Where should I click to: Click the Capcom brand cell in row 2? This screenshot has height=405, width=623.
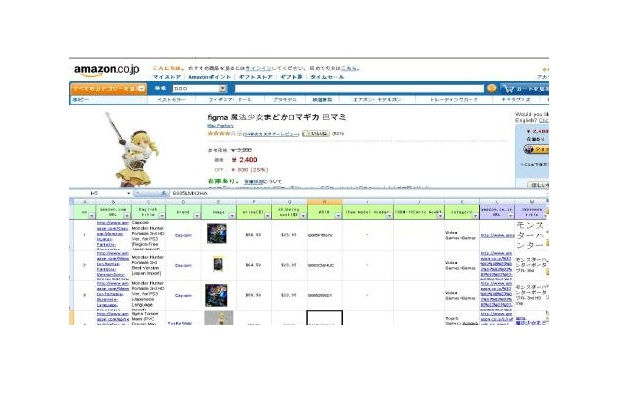(x=183, y=265)
